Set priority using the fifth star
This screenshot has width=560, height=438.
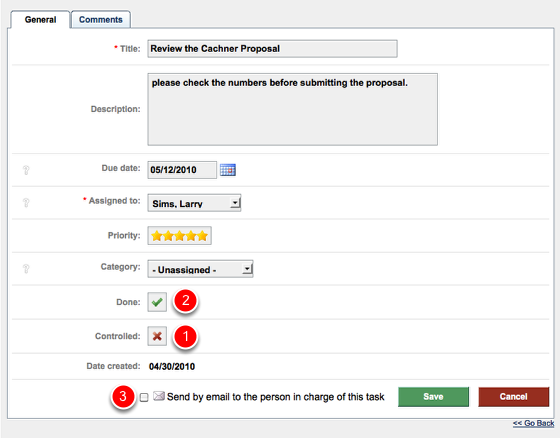click(202, 236)
